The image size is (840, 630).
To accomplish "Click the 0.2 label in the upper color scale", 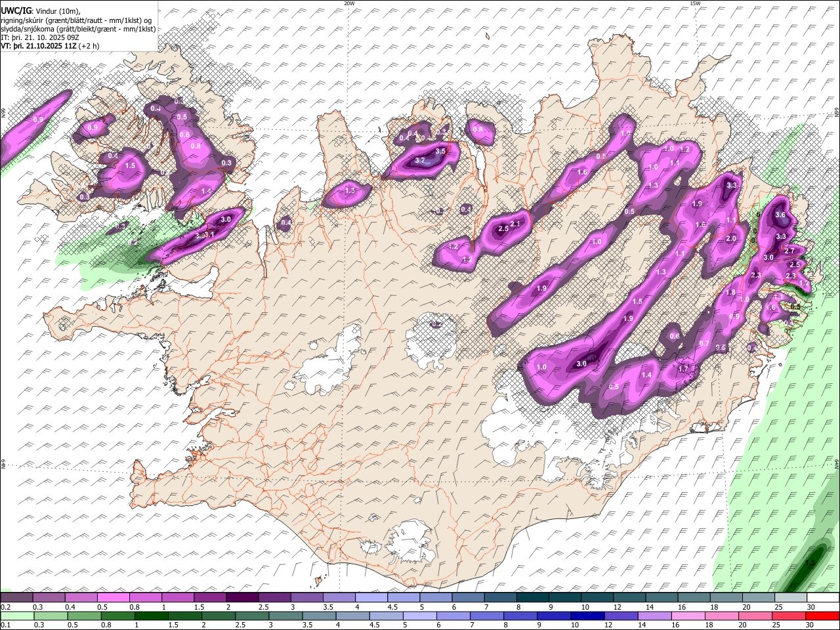I will click(x=5, y=607).
